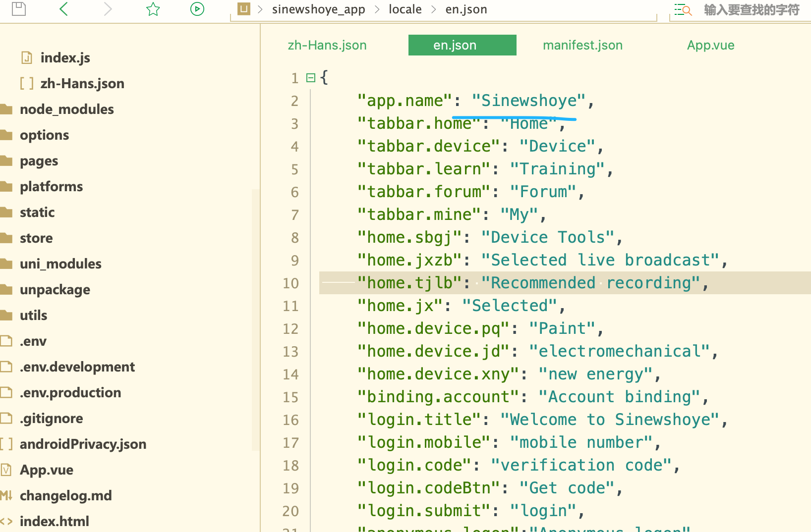811x532 pixels.
Task: Click the star bookmark icon
Action: [153, 9]
